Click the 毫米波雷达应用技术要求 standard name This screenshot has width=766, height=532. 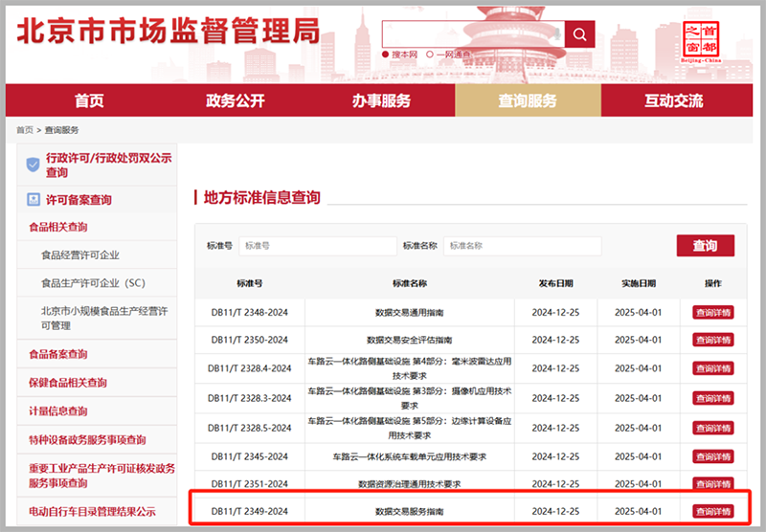point(410,368)
